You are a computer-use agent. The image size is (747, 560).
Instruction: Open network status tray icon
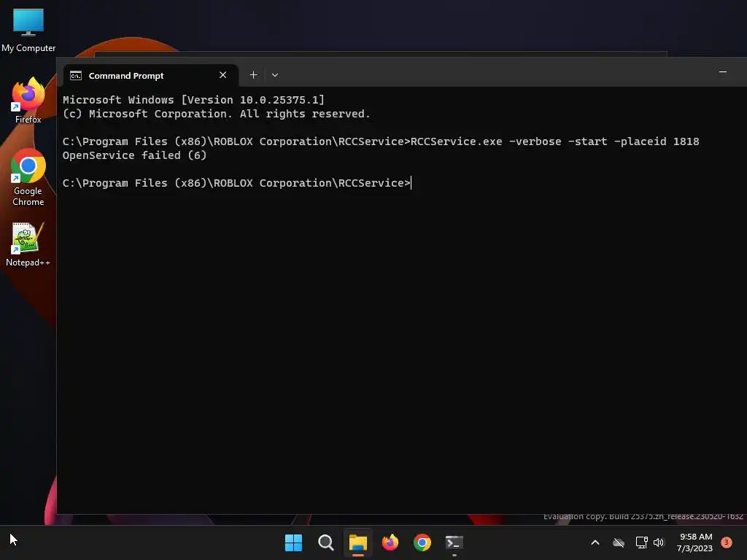click(642, 542)
